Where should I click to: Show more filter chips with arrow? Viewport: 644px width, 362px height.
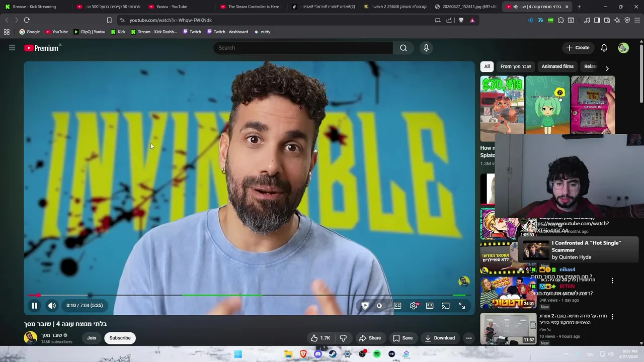pyautogui.click(x=607, y=68)
